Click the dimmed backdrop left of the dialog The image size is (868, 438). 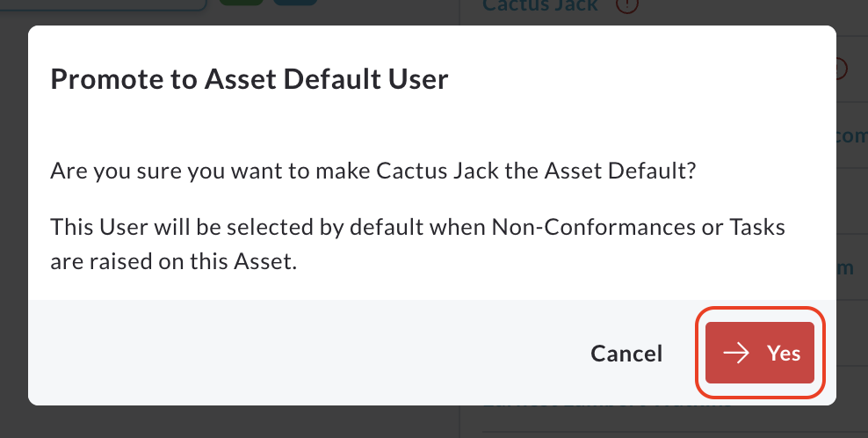coord(13,220)
